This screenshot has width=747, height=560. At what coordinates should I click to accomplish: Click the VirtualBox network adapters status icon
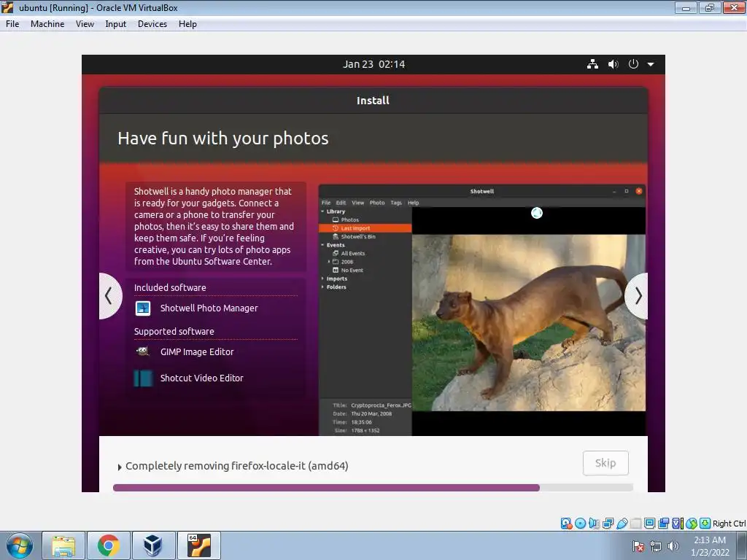[608, 524]
